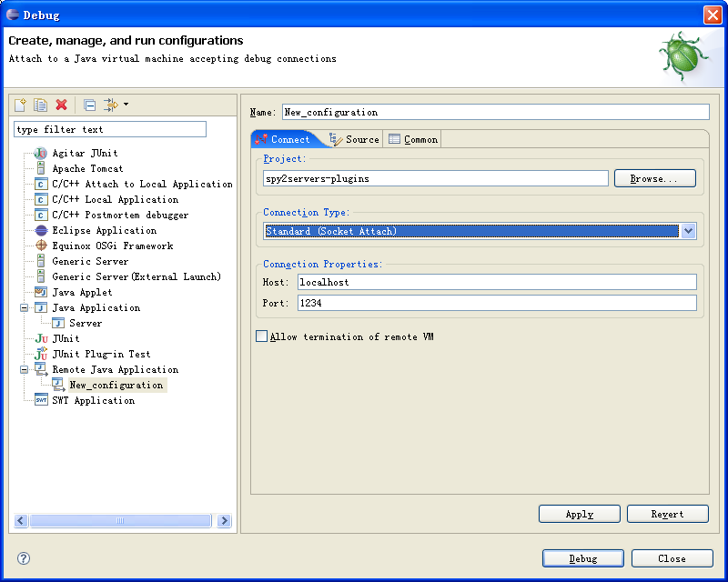The image size is (728, 582).
Task: Select the C/C++ Postmortem debugger label
Action: click(x=120, y=215)
